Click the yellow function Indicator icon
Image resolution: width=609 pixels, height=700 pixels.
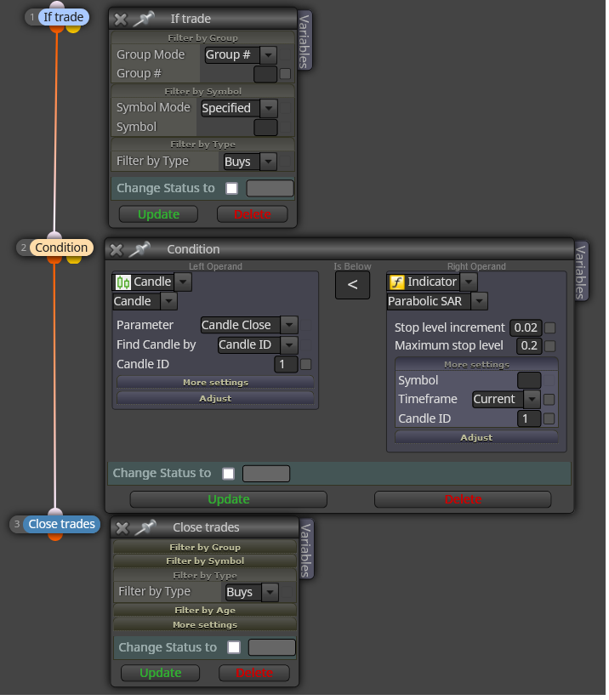point(398,283)
